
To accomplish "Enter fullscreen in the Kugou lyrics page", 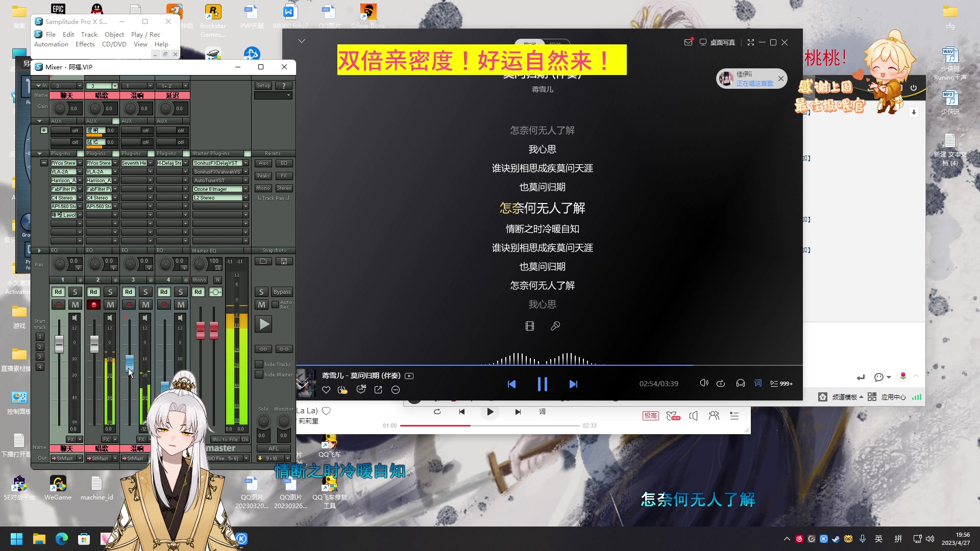I will pos(751,42).
